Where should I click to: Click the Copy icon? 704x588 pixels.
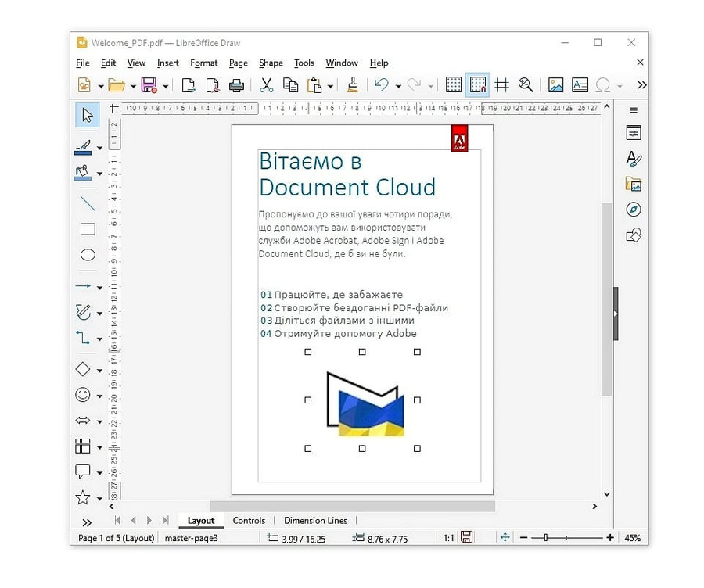[290, 84]
